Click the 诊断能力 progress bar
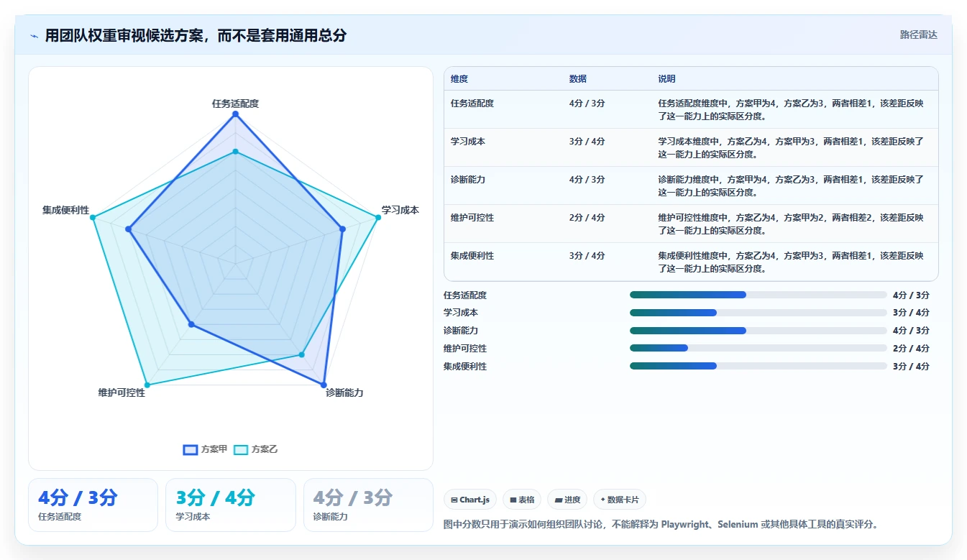This screenshot has height=560, width=967. [759, 331]
